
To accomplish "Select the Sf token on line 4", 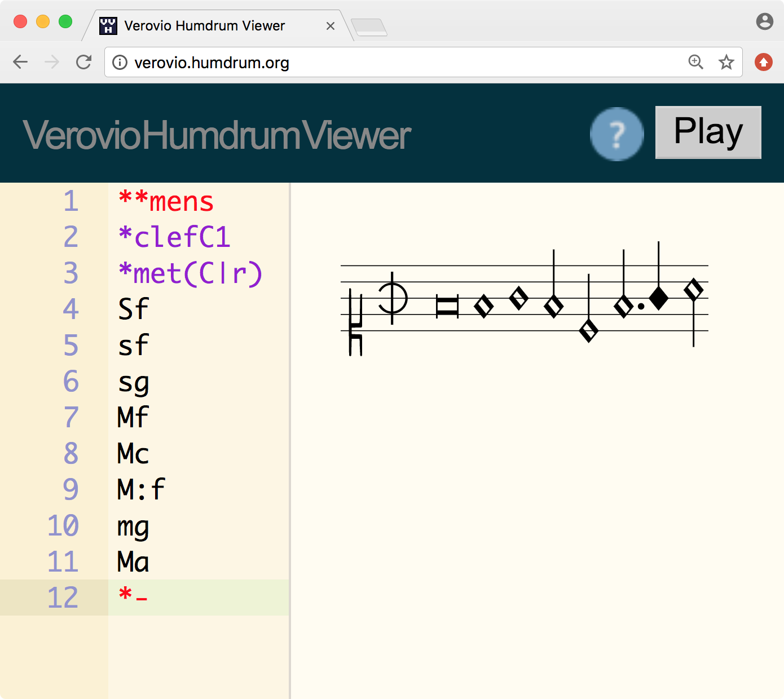I will (133, 309).
